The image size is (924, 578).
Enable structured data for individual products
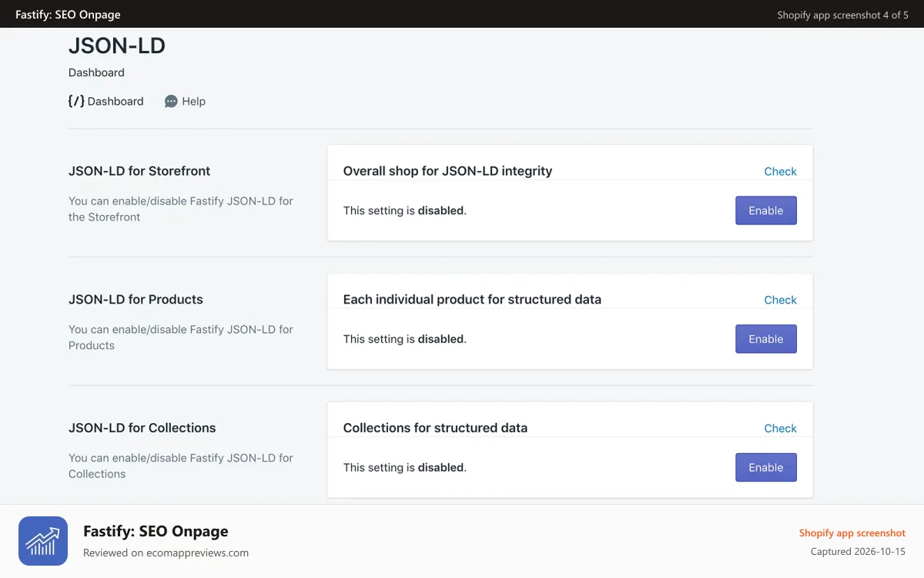(x=765, y=339)
